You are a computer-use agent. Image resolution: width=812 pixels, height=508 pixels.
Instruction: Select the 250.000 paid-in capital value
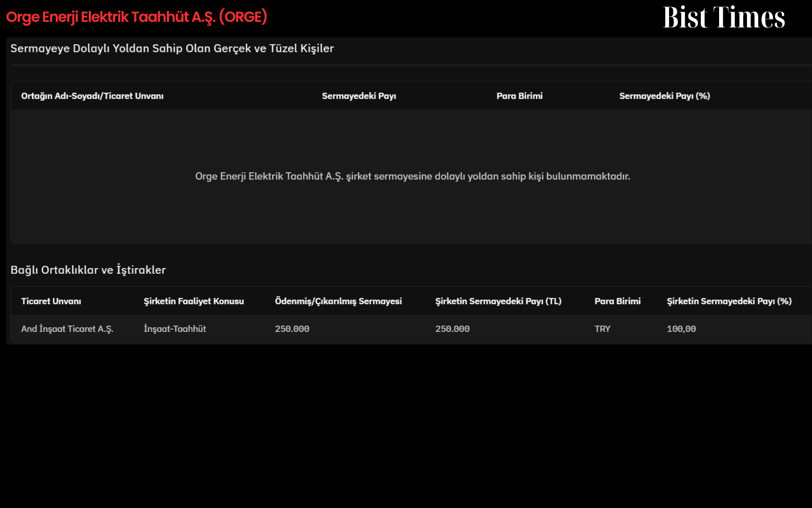click(292, 329)
